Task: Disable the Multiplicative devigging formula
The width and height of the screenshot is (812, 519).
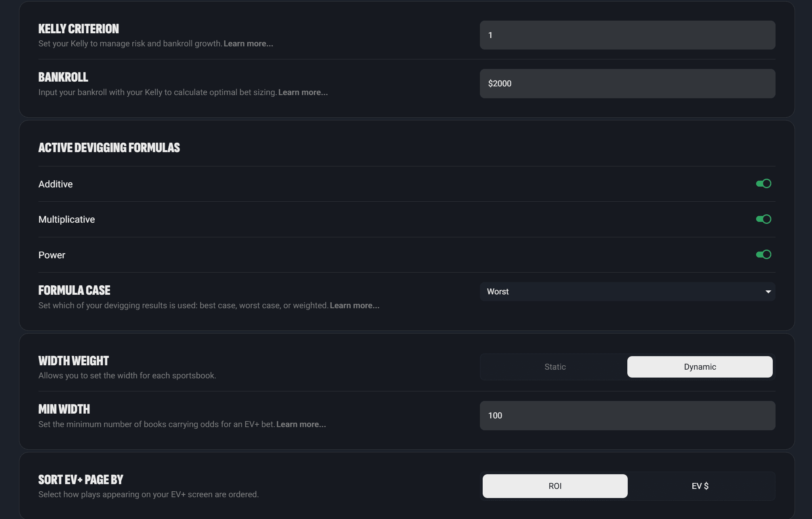Action: [x=763, y=219]
